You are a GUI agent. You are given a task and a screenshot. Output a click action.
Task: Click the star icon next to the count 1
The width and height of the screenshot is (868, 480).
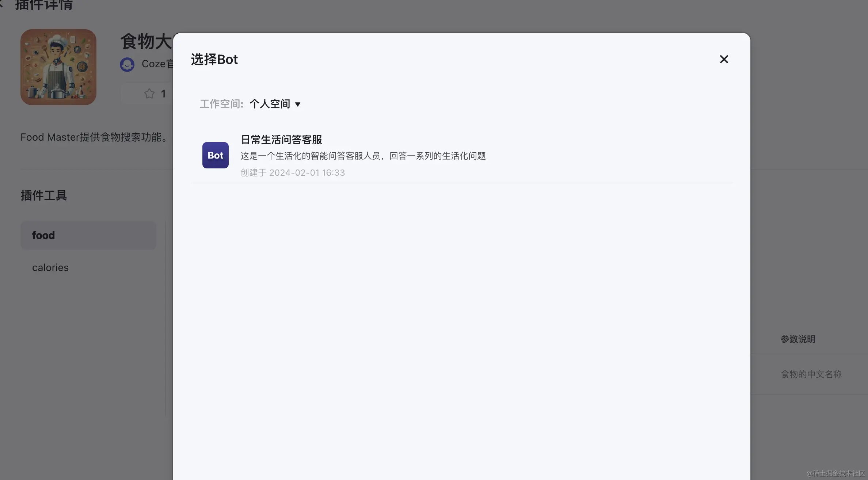tap(149, 94)
